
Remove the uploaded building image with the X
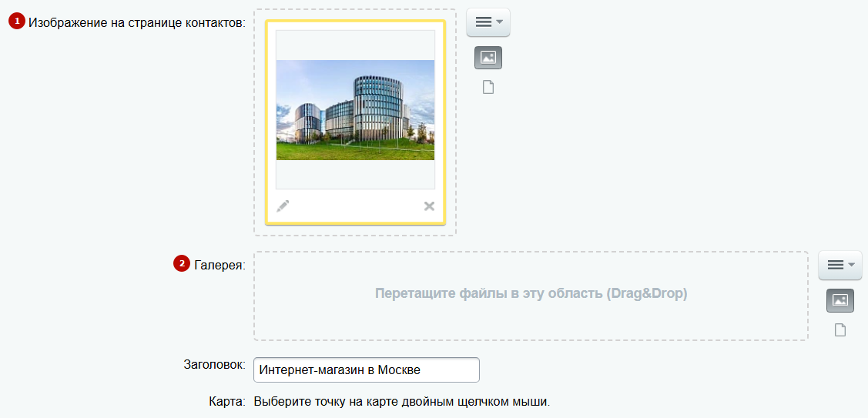[429, 206]
